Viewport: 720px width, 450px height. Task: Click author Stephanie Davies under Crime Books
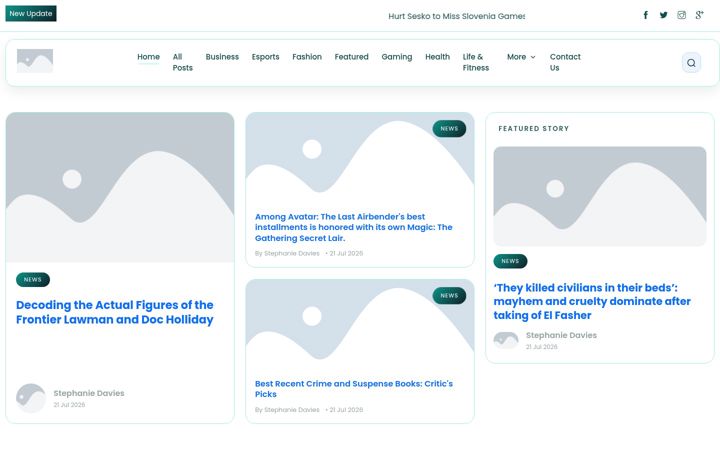[292, 410]
